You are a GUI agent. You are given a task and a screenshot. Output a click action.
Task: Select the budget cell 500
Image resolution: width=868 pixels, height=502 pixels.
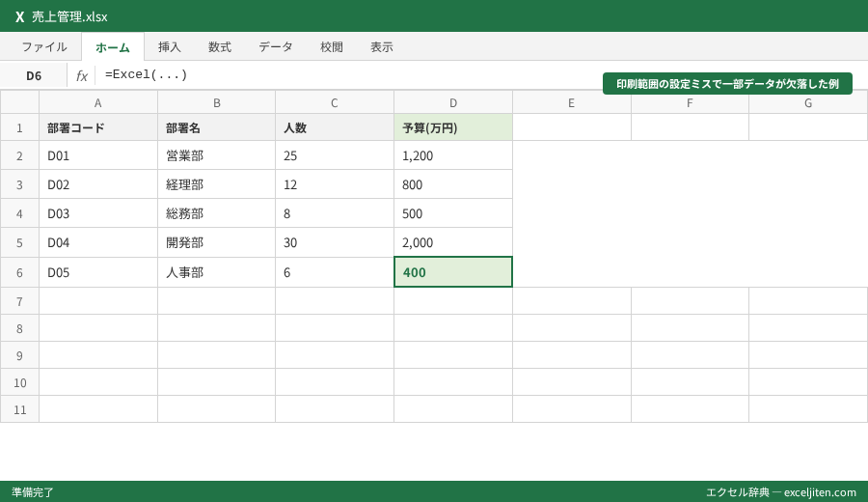(x=453, y=213)
